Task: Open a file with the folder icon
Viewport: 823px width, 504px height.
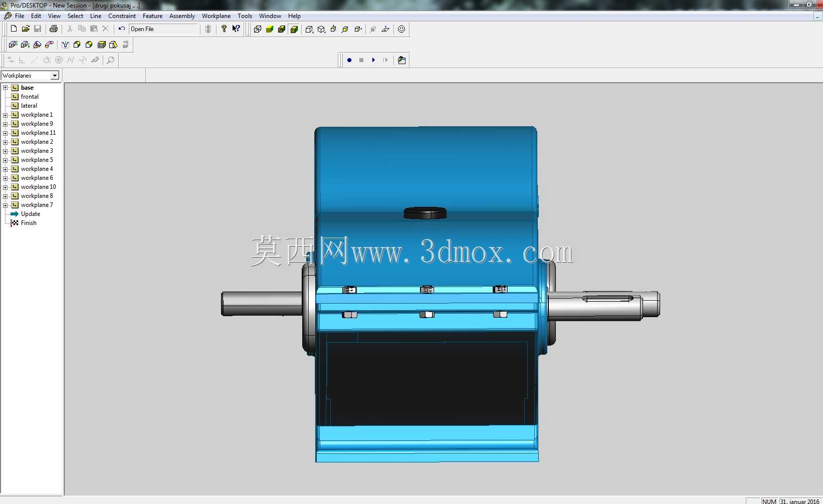Action: click(26, 29)
